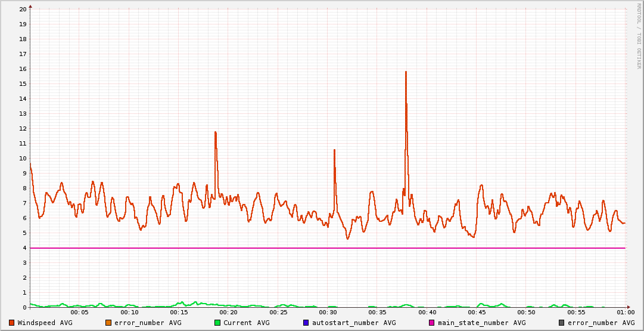
Task: Select the magenta main_state_number legend swatch
Action: click(432, 323)
